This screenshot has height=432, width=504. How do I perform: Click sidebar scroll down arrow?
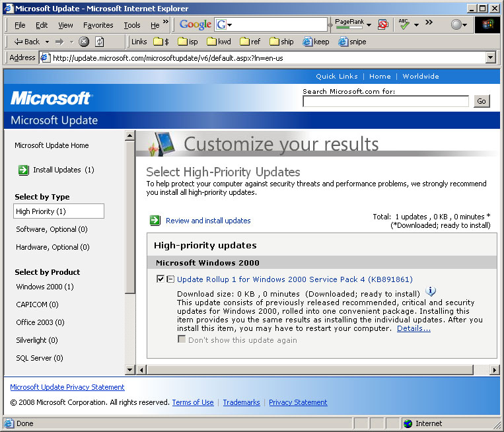[130, 370]
